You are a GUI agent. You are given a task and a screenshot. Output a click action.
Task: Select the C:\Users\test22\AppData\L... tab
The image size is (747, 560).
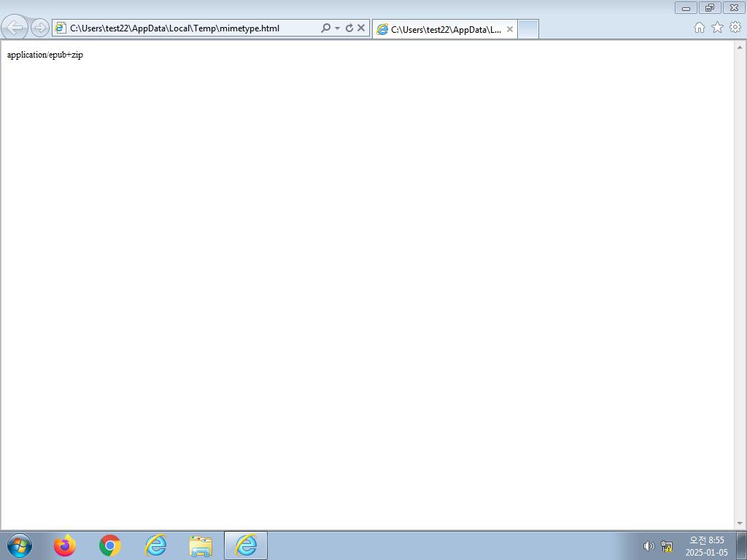[x=444, y=29]
